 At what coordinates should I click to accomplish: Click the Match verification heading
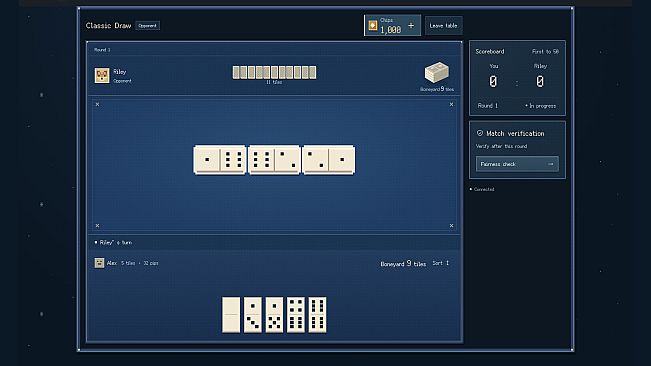(x=515, y=134)
